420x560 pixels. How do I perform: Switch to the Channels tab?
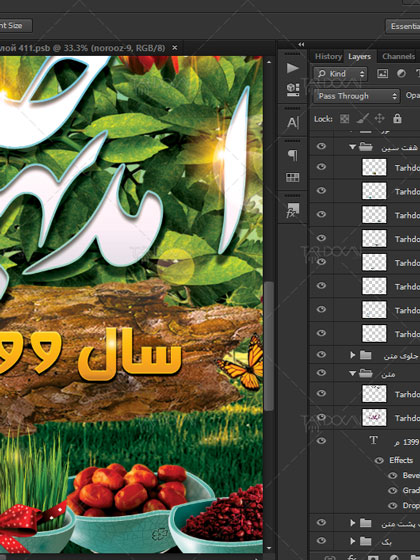tap(398, 56)
